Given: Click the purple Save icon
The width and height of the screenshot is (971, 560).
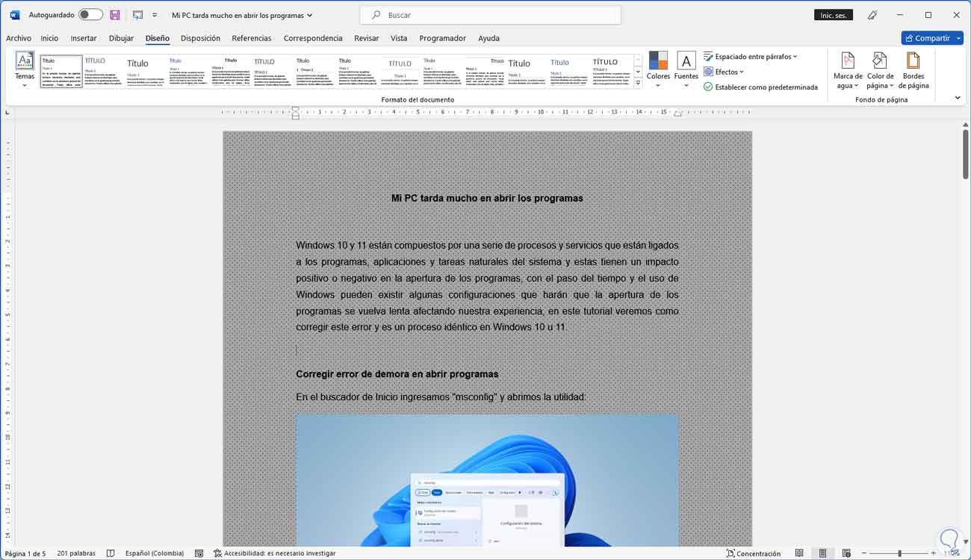Looking at the screenshot, I should point(115,15).
